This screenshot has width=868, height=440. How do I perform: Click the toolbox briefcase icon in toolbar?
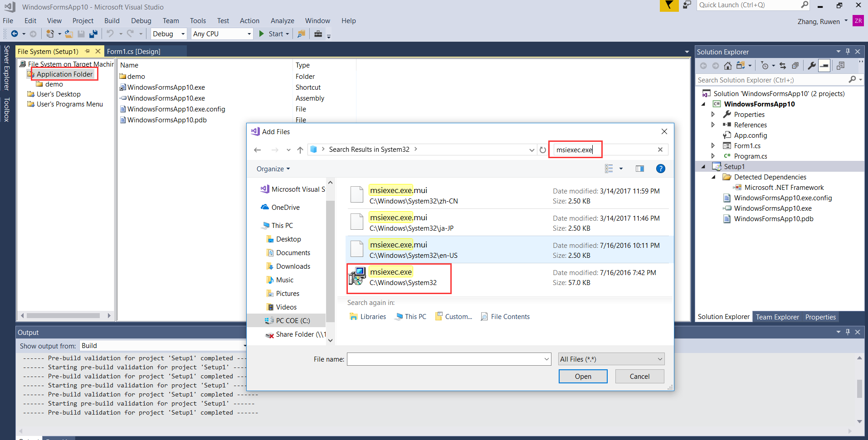click(x=318, y=34)
